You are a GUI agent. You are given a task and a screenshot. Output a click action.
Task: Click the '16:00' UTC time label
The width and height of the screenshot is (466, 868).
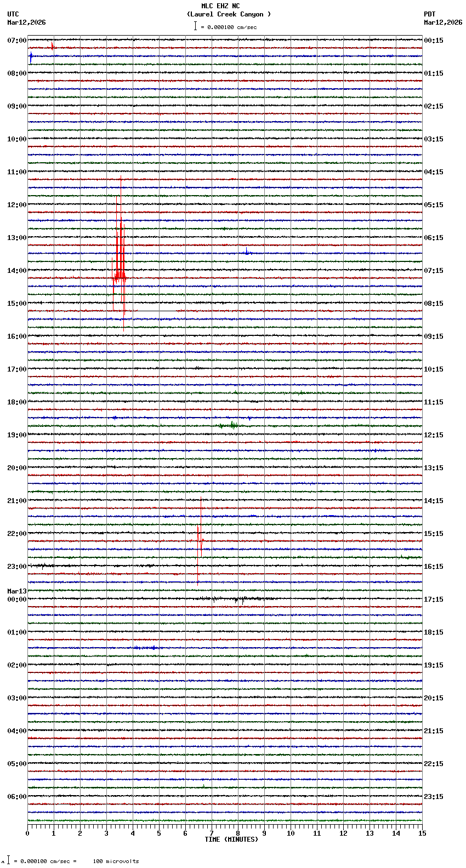[17, 336]
